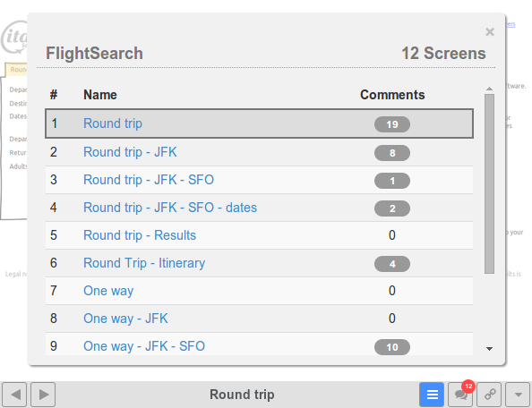Open the One way screen
Image resolution: width=532 pixels, height=408 pixels.
point(108,291)
